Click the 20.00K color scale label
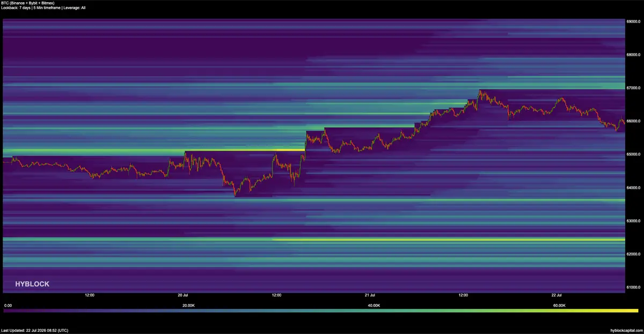The image size is (644, 334). point(188,305)
